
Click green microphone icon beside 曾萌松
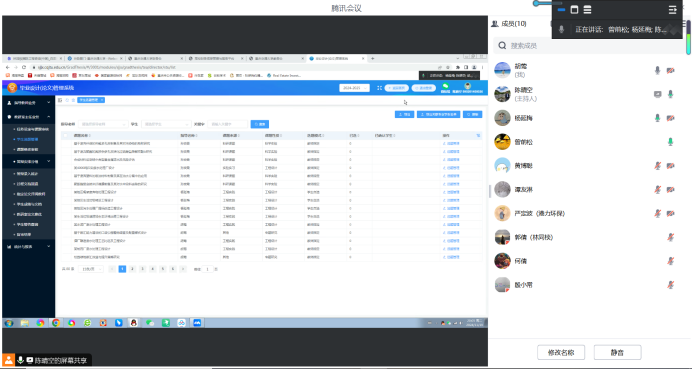click(x=670, y=142)
